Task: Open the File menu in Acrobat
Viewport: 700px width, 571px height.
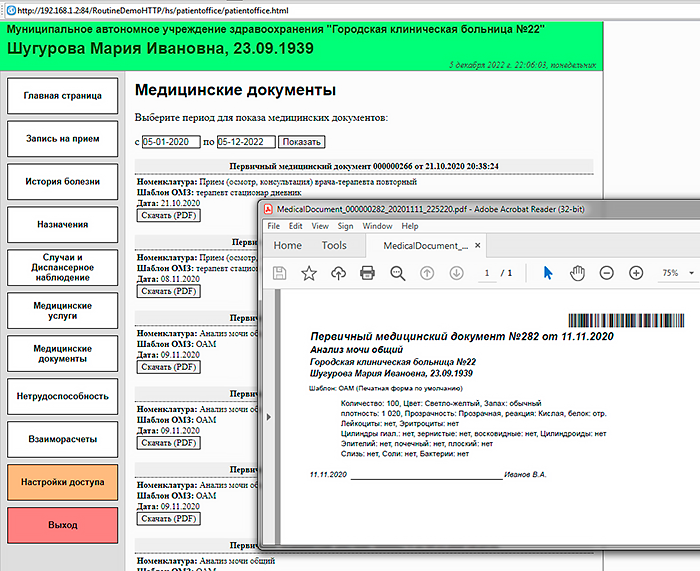Action: click(273, 226)
